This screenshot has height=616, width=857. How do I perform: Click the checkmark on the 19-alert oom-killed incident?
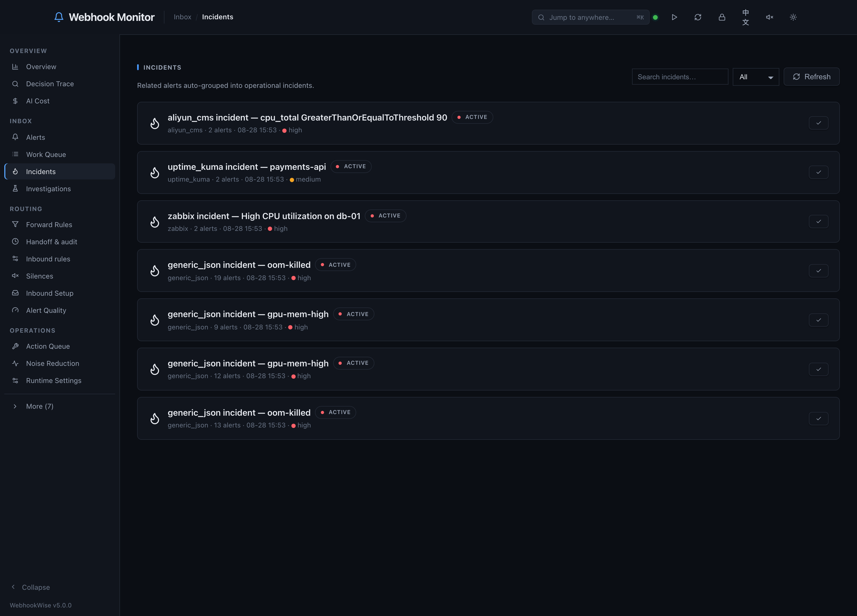(818, 271)
